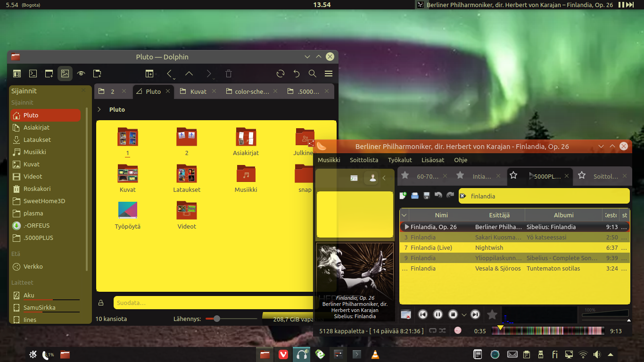Open the Musiikki menu

(x=329, y=160)
